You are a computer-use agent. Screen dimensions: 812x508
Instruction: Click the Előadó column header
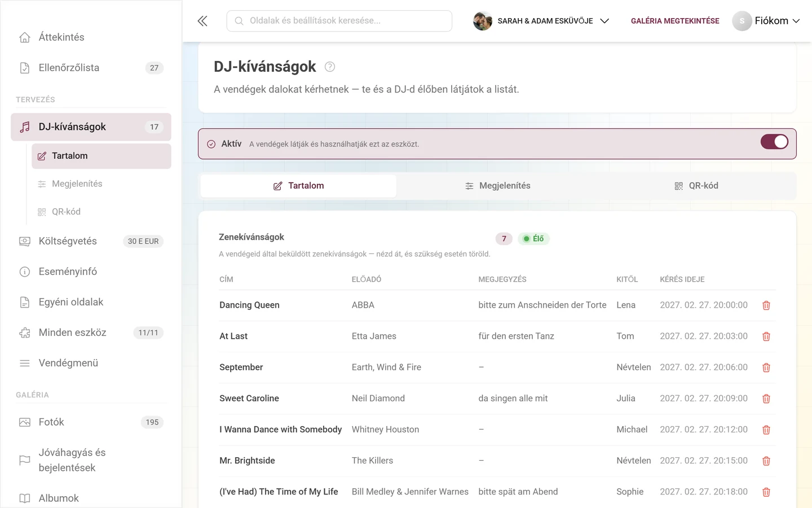point(367,279)
